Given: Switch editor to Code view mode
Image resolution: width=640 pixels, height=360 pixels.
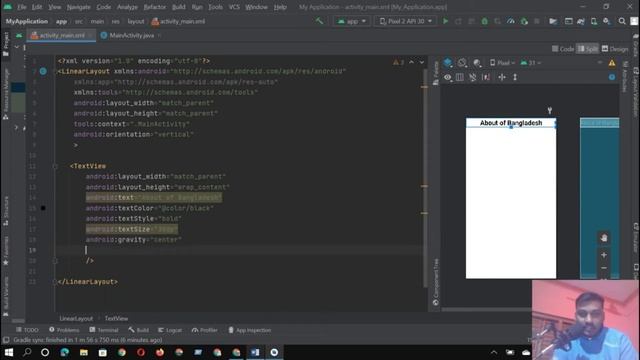Looking at the screenshot, I should tap(563, 49).
